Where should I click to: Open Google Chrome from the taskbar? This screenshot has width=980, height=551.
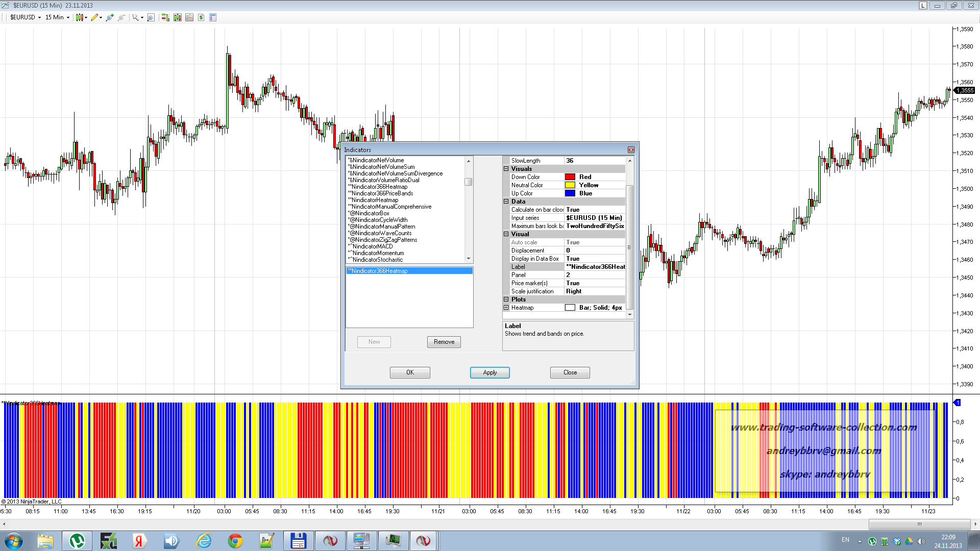click(x=235, y=541)
